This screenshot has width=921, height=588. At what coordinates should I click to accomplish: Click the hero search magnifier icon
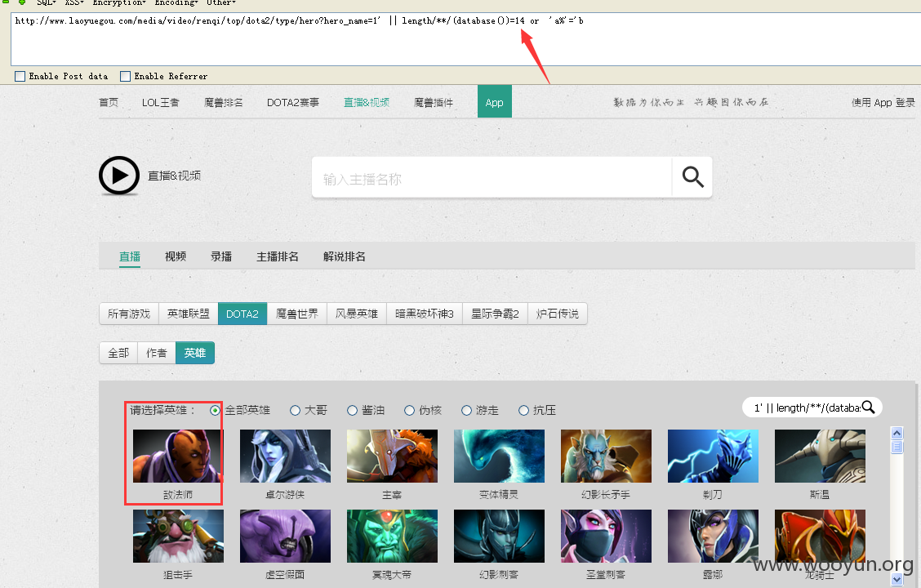(x=868, y=407)
